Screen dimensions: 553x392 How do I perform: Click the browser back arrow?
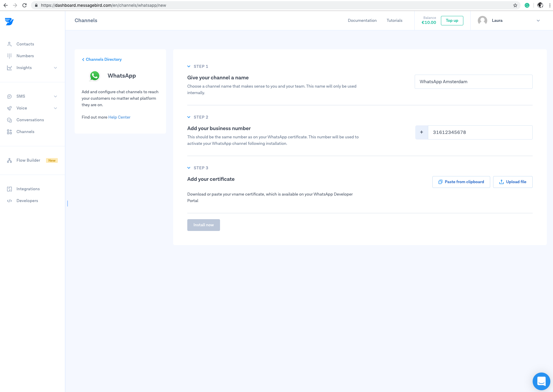coord(6,5)
